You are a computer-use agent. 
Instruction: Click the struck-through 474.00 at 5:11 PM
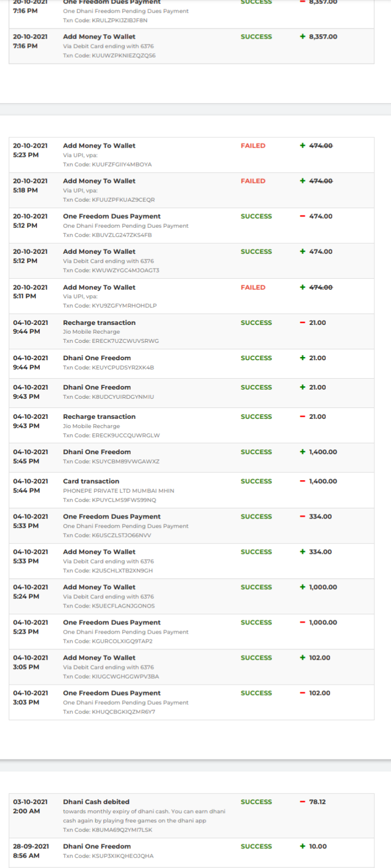point(321,288)
